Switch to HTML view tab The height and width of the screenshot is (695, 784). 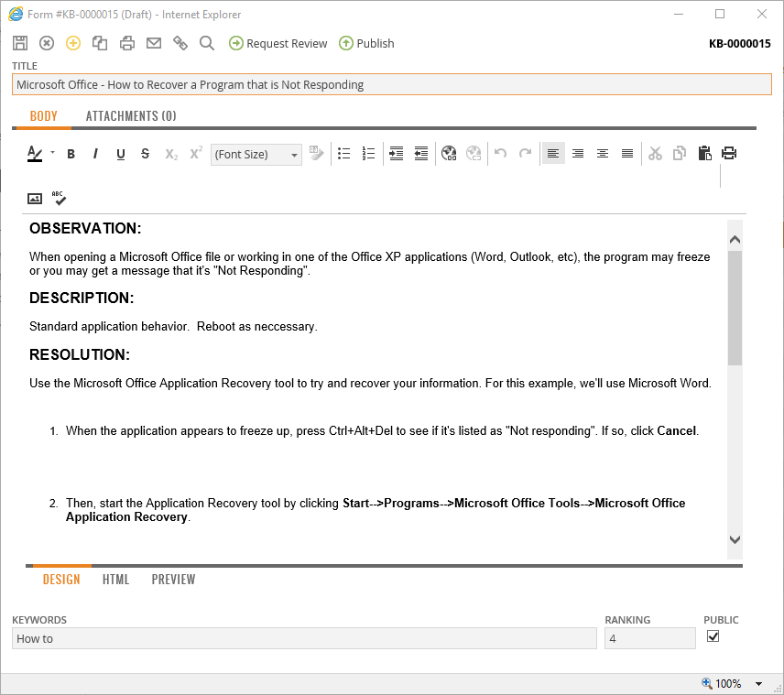(116, 580)
